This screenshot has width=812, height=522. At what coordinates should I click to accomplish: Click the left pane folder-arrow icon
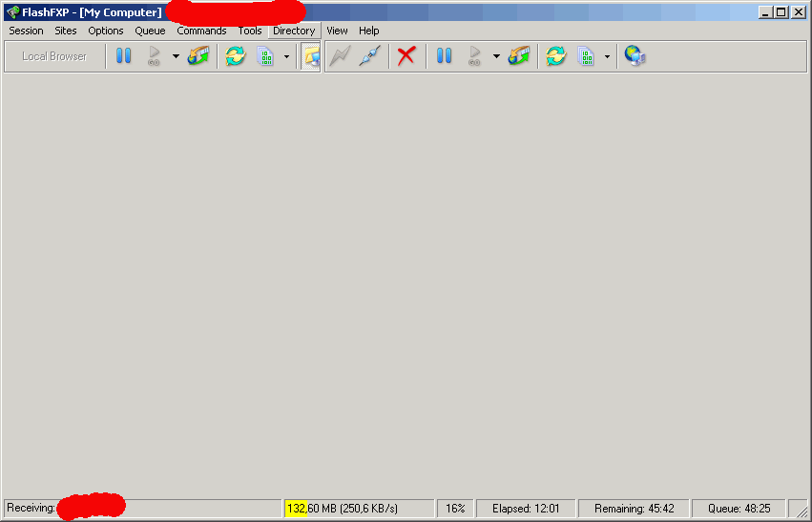(x=198, y=56)
